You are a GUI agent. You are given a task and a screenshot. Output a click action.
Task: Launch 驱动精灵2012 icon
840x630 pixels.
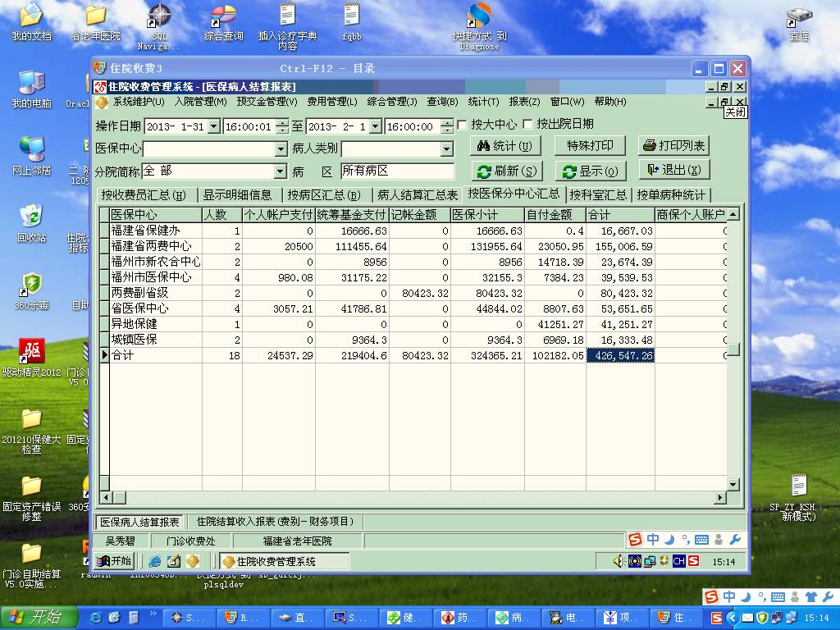click(x=32, y=358)
